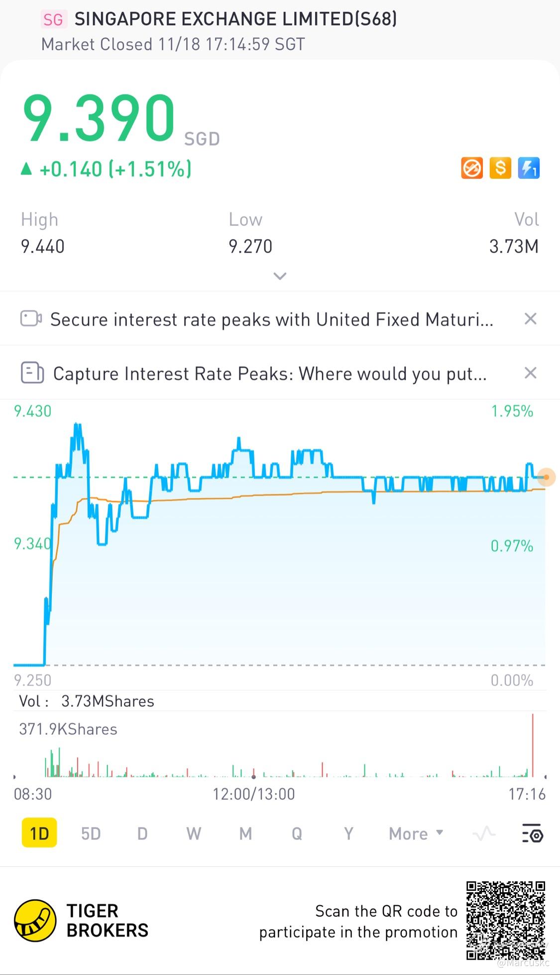Open Capture Interest Rate Peaks article
The image size is (560, 975).
[270, 373]
